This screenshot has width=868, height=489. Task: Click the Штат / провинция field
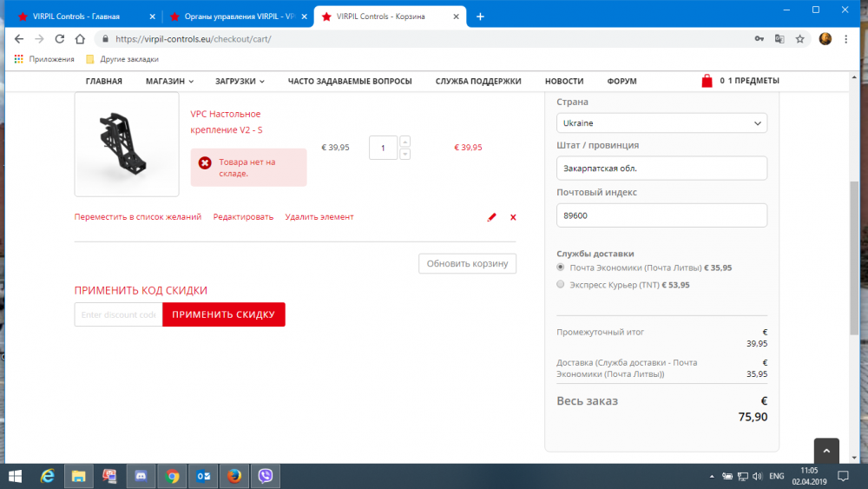661,169
